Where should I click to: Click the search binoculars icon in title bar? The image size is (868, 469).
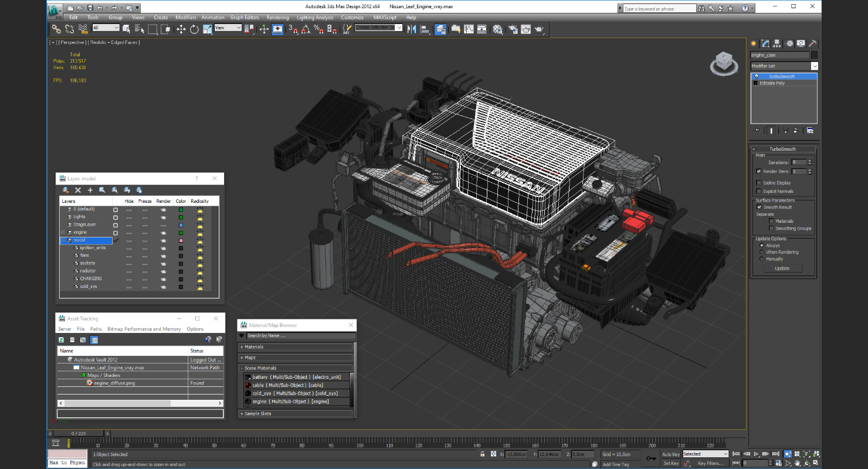pyautogui.click(x=701, y=8)
